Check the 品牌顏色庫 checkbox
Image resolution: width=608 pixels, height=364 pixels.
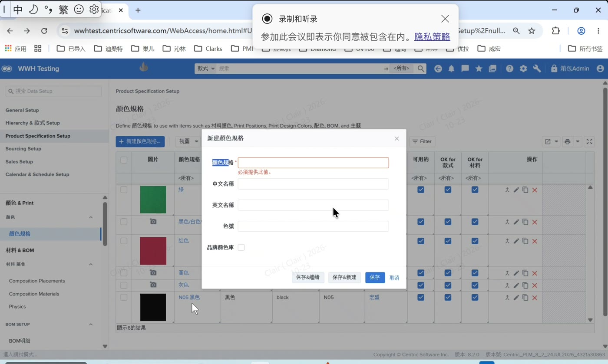pyautogui.click(x=241, y=247)
